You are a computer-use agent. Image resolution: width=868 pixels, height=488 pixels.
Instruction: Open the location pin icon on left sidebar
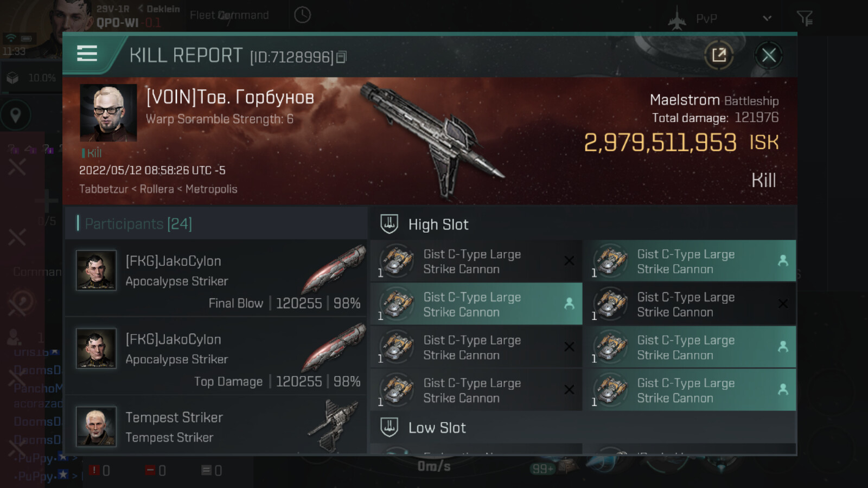pyautogui.click(x=16, y=115)
